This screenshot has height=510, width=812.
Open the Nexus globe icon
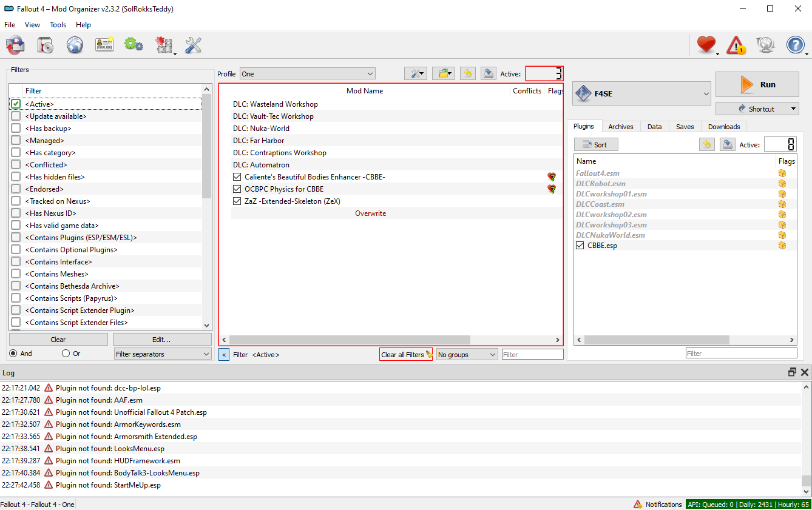click(x=75, y=45)
